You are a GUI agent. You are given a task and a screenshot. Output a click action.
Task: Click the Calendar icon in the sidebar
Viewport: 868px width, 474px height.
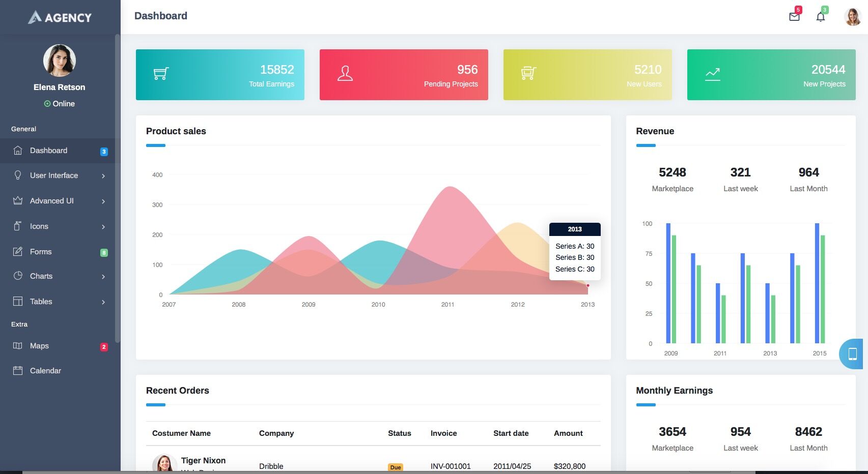pos(18,371)
